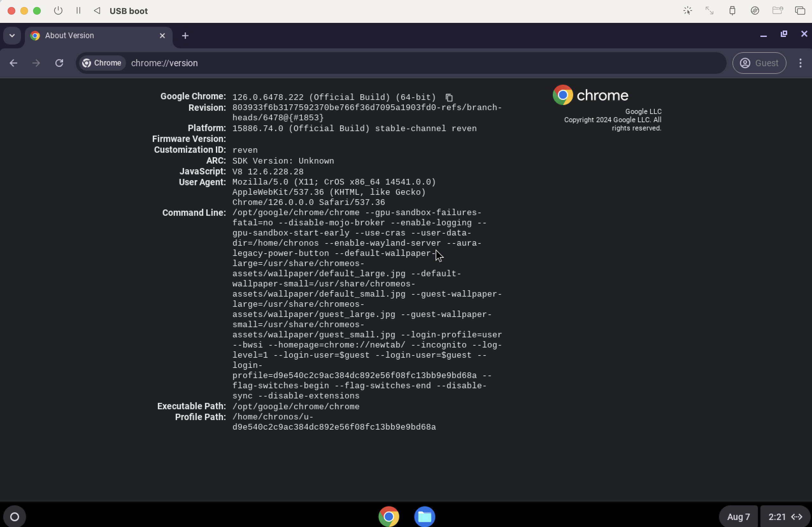Click the VM power button
Viewport: 812px width, 527px height.
[x=58, y=11]
